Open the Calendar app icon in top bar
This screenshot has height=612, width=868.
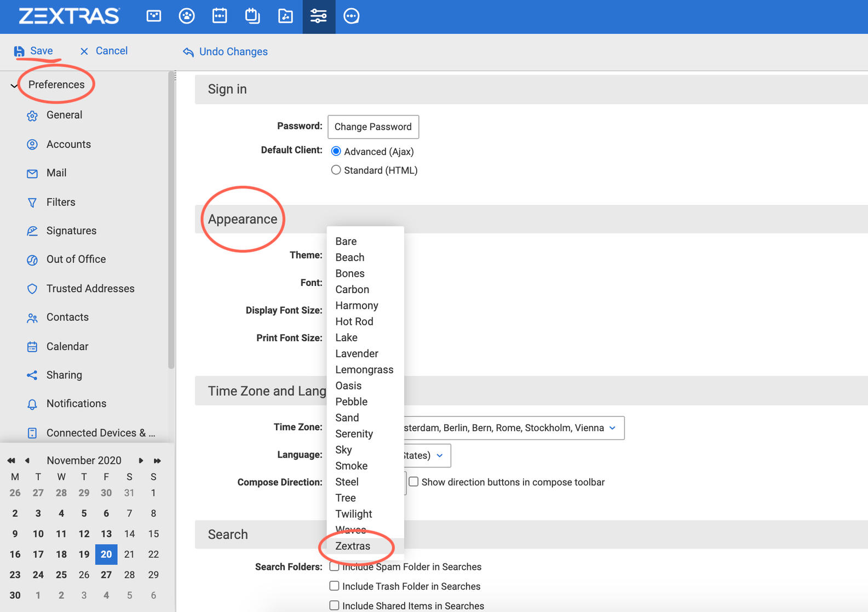(220, 16)
